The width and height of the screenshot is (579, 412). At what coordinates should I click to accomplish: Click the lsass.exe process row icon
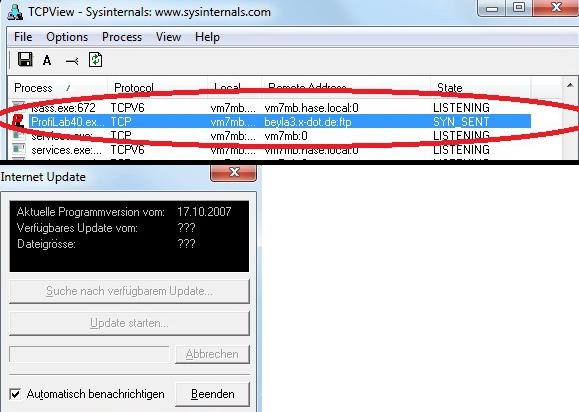pos(18,106)
